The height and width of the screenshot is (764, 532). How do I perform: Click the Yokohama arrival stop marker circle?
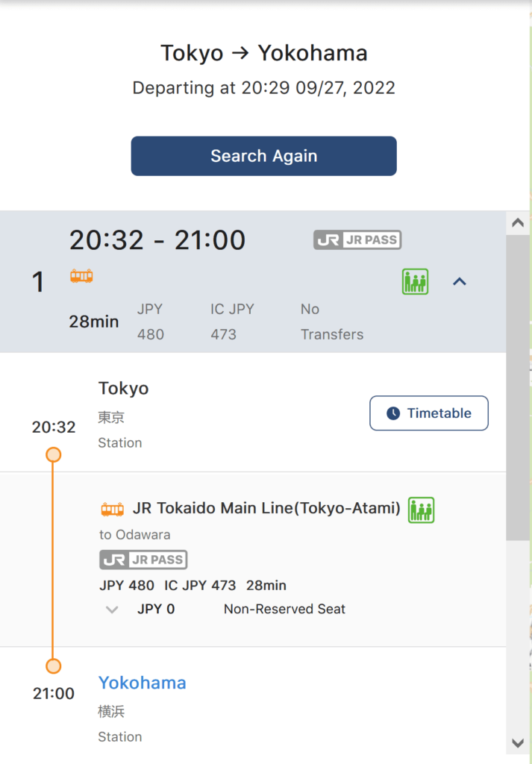pyautogui.click(x=53, y=666)
